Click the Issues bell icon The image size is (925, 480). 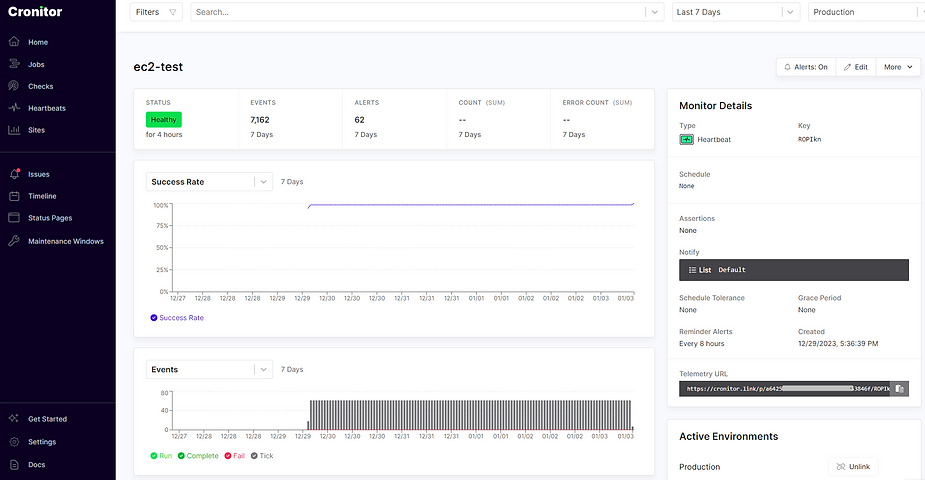click(x=14, y=174)
